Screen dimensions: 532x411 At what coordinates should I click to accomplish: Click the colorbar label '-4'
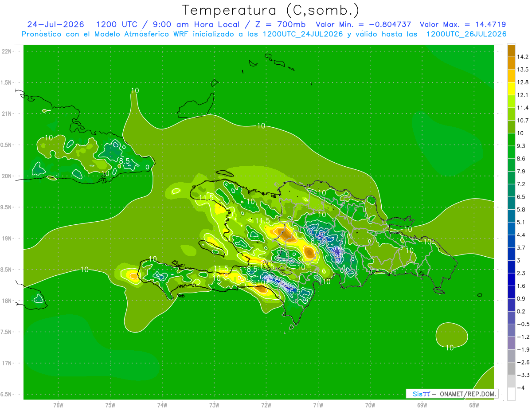click(520, 388)
